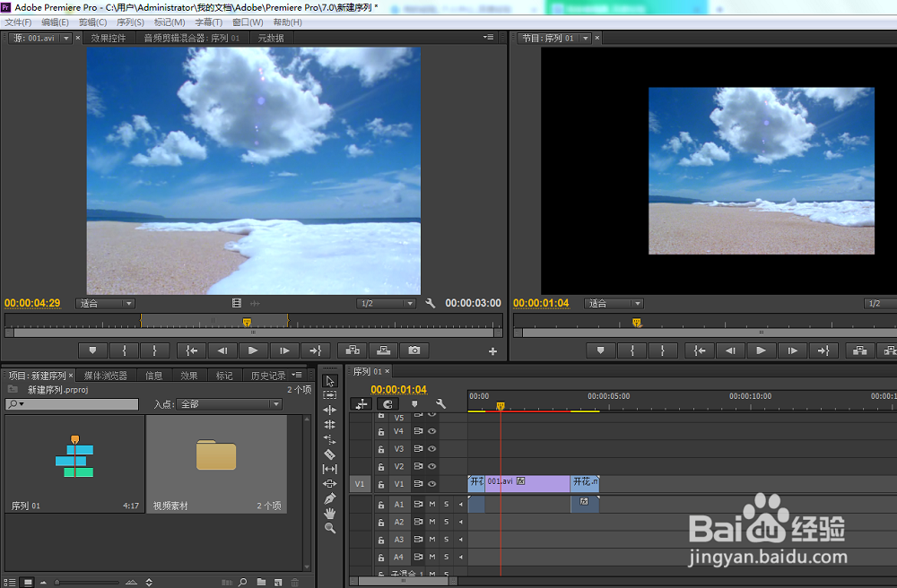
Task: Hide V3 track output
Action: coord(432,448)
